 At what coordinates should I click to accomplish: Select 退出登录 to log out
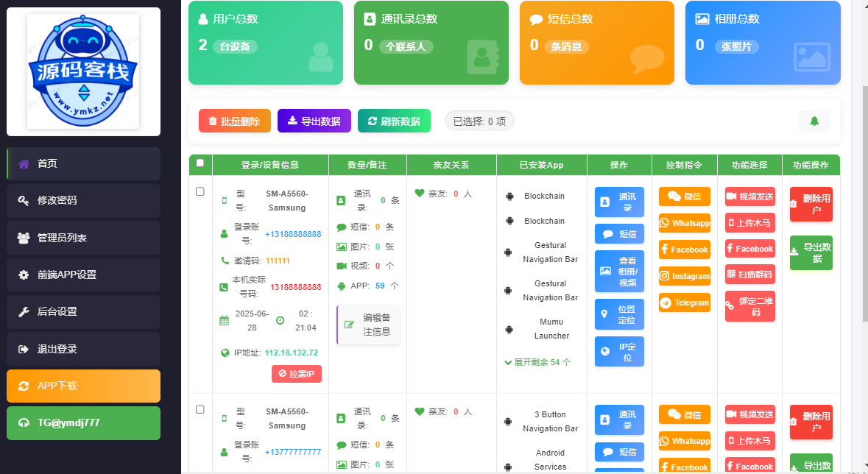point(84,349)
